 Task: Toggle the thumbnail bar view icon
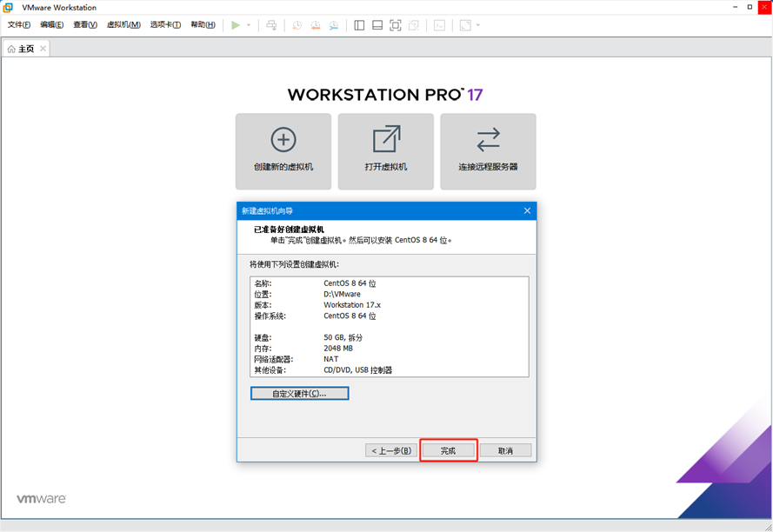(377, 25)
